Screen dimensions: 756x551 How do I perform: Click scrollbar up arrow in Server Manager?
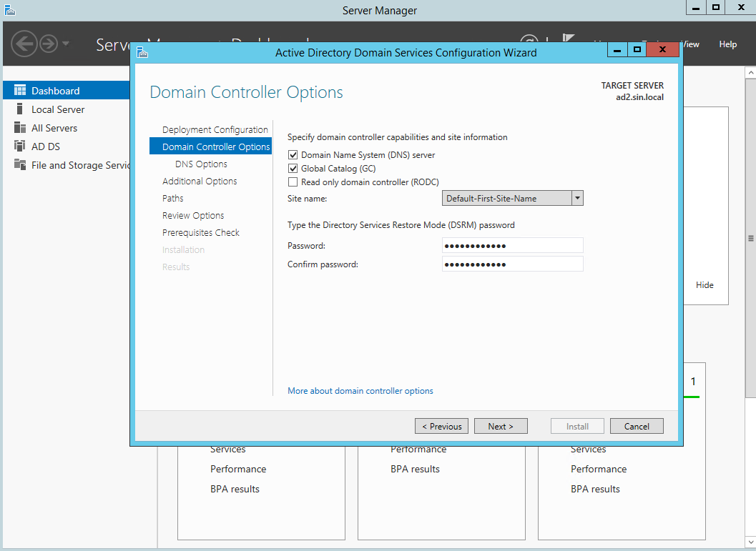(x=750, y=73)
